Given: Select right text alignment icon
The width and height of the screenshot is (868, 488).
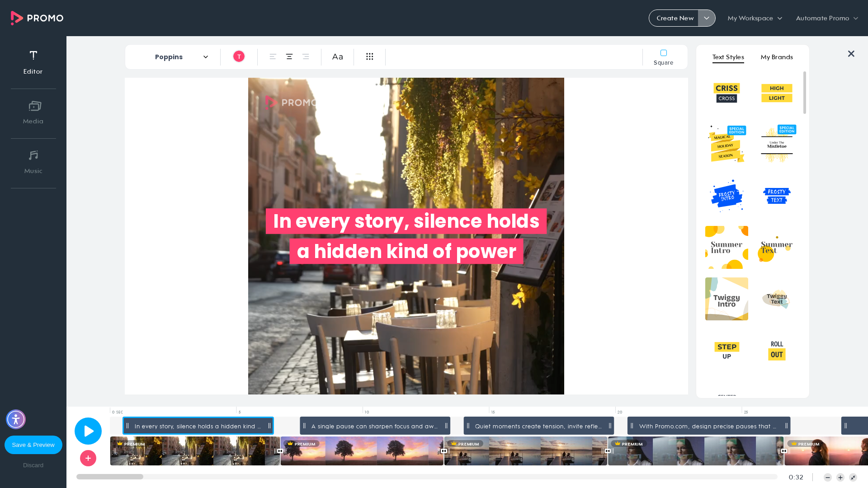Looking at the screenshot, I should [306, 56].
